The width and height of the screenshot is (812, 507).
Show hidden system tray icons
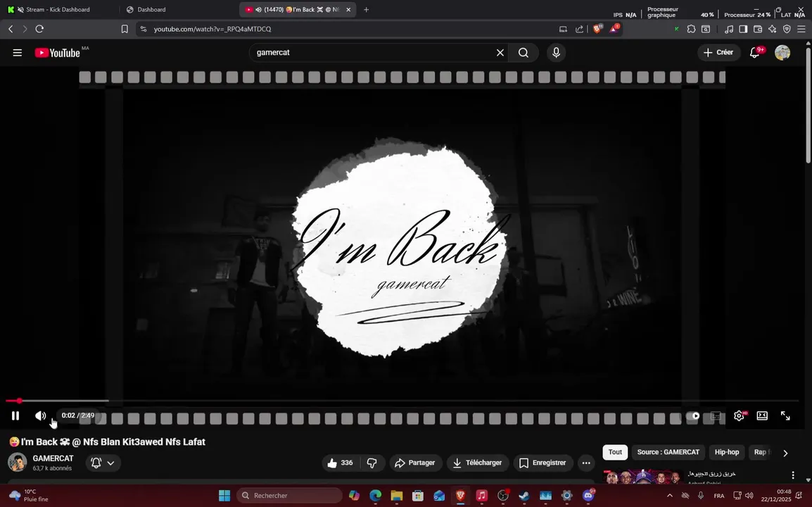[x=670, y=496]
